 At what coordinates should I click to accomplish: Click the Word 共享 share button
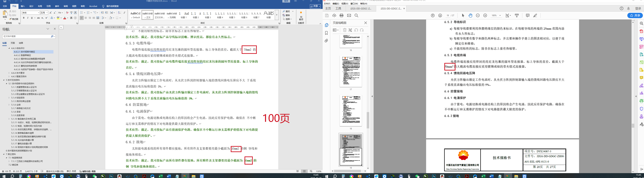(x=315, y=6)
